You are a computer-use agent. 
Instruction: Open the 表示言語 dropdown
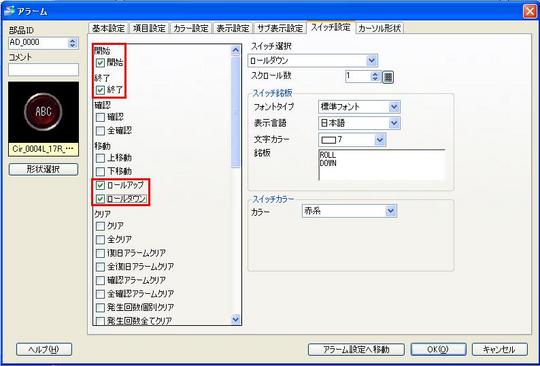[394, 123]
